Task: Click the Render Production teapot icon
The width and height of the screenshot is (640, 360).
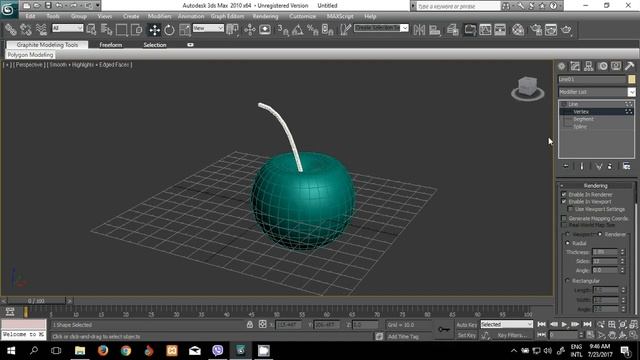Action: [x=567, y=30]
